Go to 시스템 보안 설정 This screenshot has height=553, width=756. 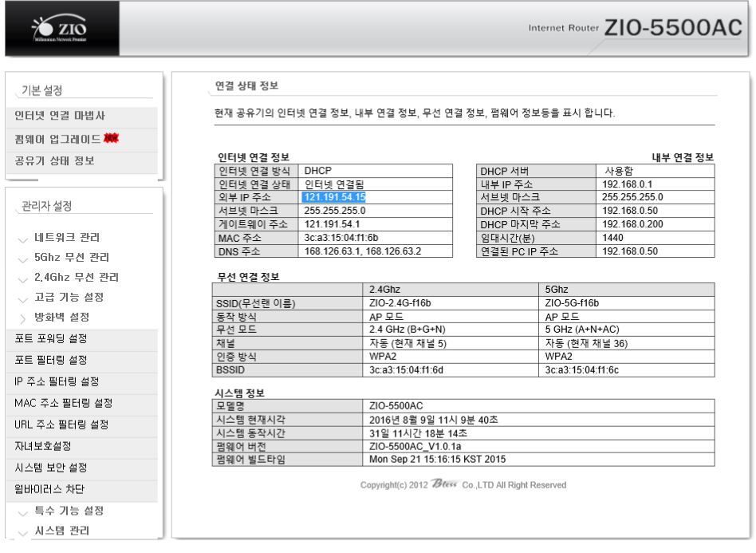point(51,467)
